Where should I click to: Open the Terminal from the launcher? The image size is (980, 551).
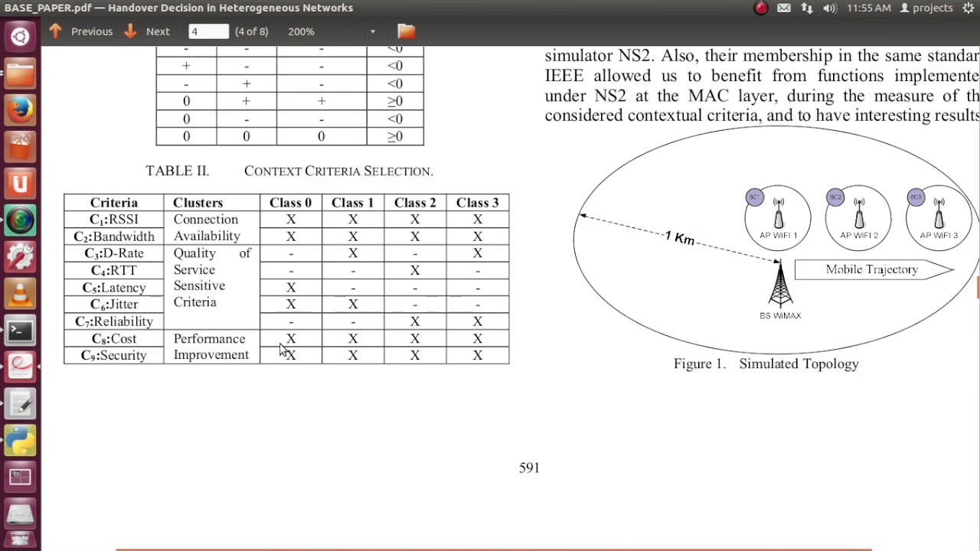20,331
